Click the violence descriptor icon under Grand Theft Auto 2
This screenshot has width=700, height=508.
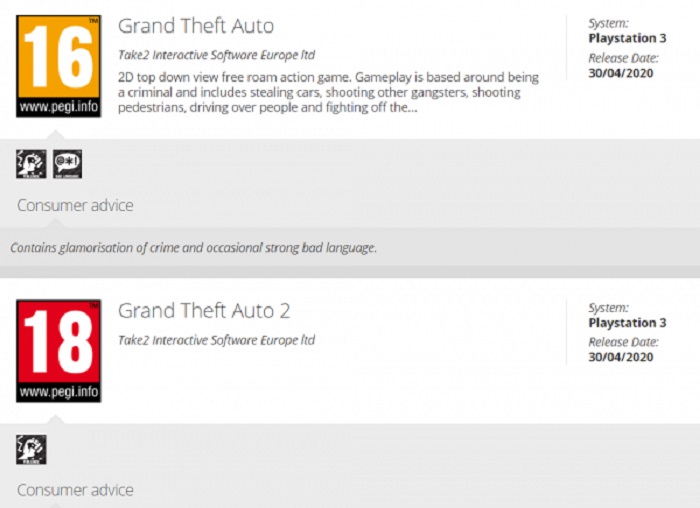coord(31,449)
